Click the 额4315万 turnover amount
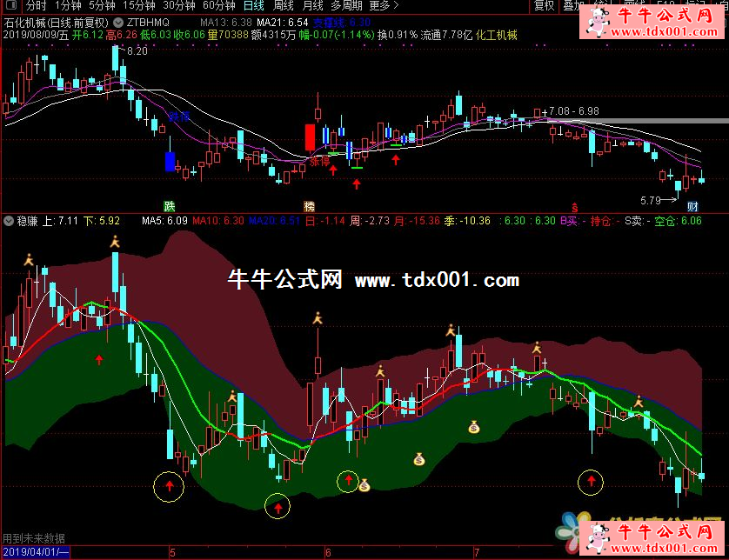 tap(273, 35)
